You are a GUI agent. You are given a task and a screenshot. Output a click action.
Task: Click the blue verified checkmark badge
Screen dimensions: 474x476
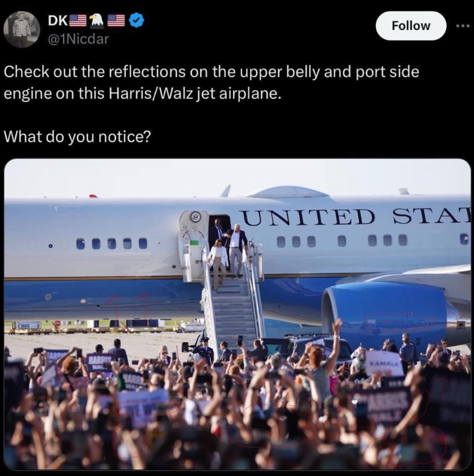click(x=136, y=20)
